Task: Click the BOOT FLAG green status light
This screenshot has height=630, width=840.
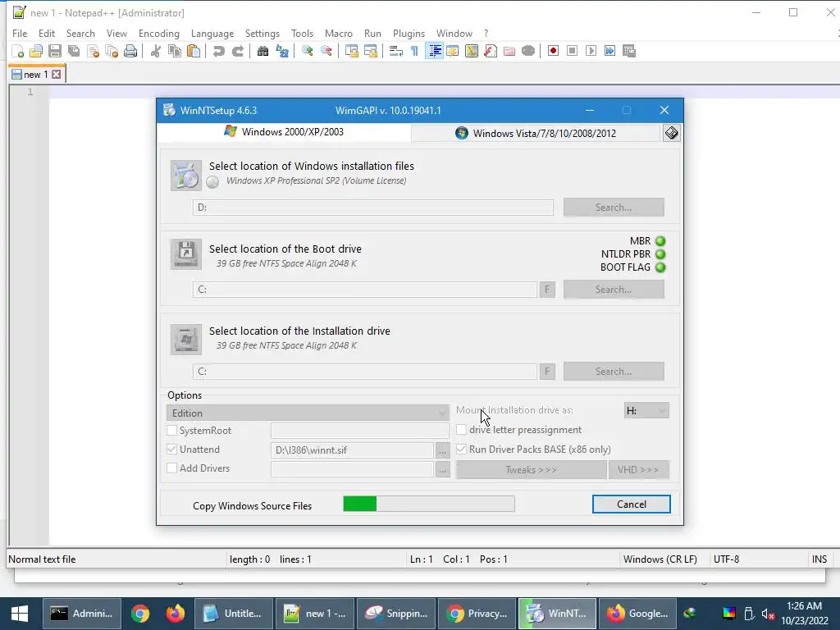Action: pos(660,267)
